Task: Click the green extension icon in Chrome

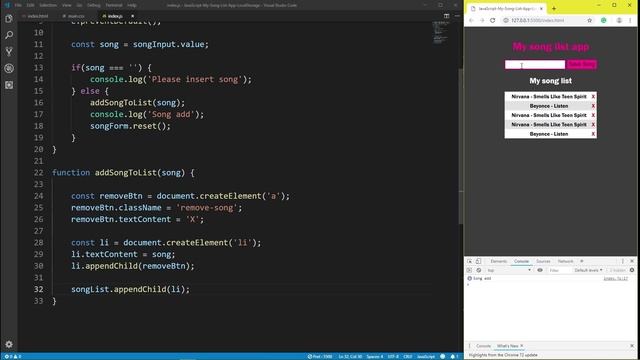Action: 604,20
